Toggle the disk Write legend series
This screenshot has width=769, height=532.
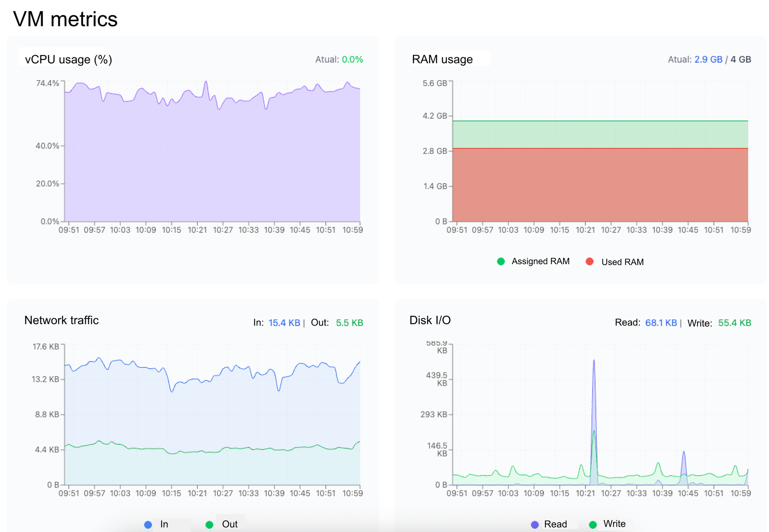(x=614, y=524)
